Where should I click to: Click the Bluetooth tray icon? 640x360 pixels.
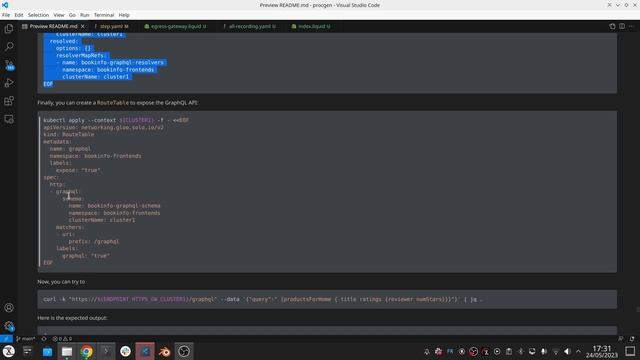pyautogui.click(x=520, y=351)
